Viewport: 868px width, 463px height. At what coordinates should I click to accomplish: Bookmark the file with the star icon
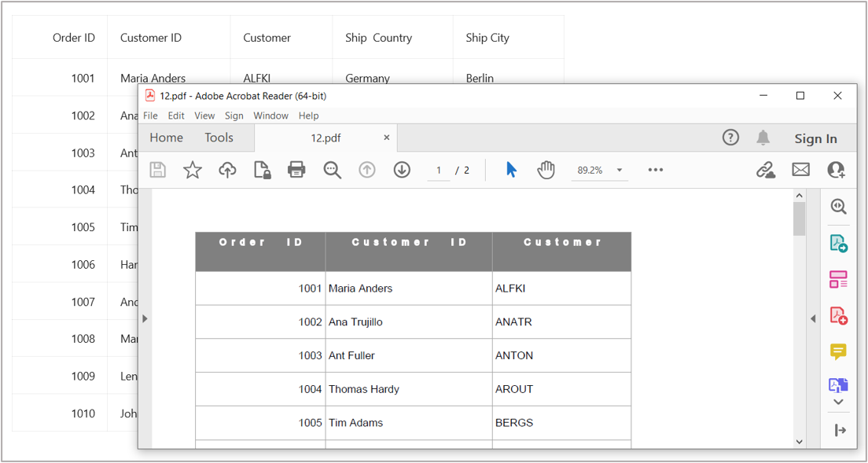(193, 170)
